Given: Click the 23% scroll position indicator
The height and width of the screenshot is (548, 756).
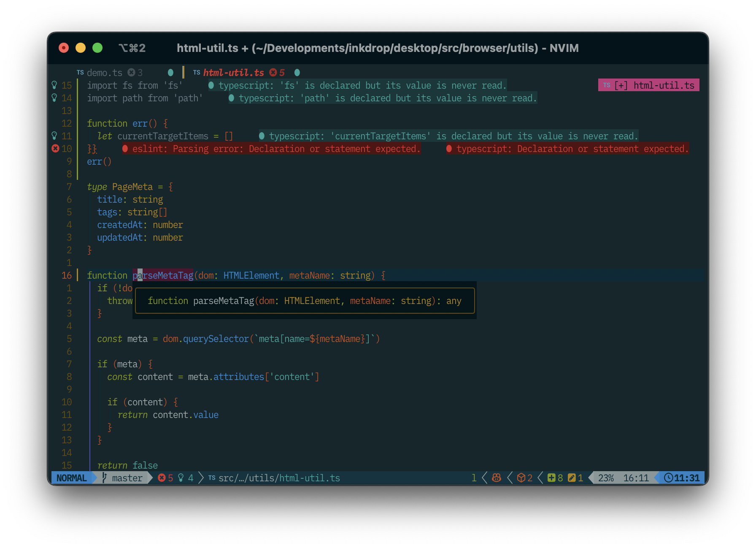Looking at the screenshot, I should pos(606,478).
